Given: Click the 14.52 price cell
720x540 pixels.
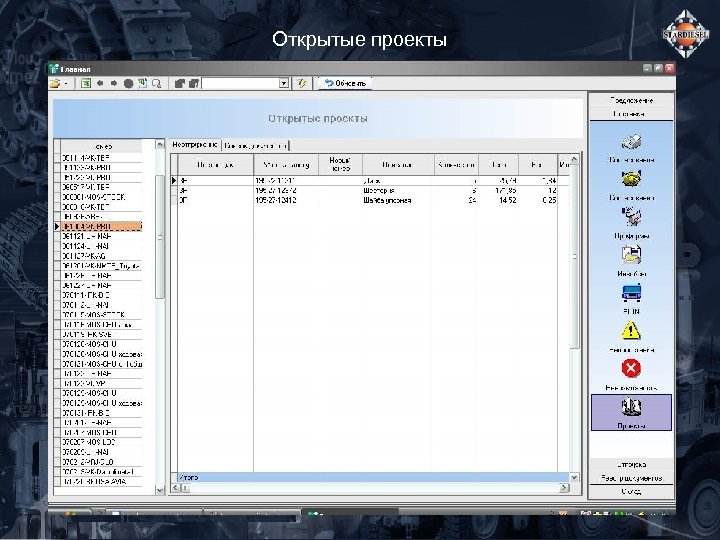Looking at the screenshot, I should pyautogui.click(x=498, y=200).
